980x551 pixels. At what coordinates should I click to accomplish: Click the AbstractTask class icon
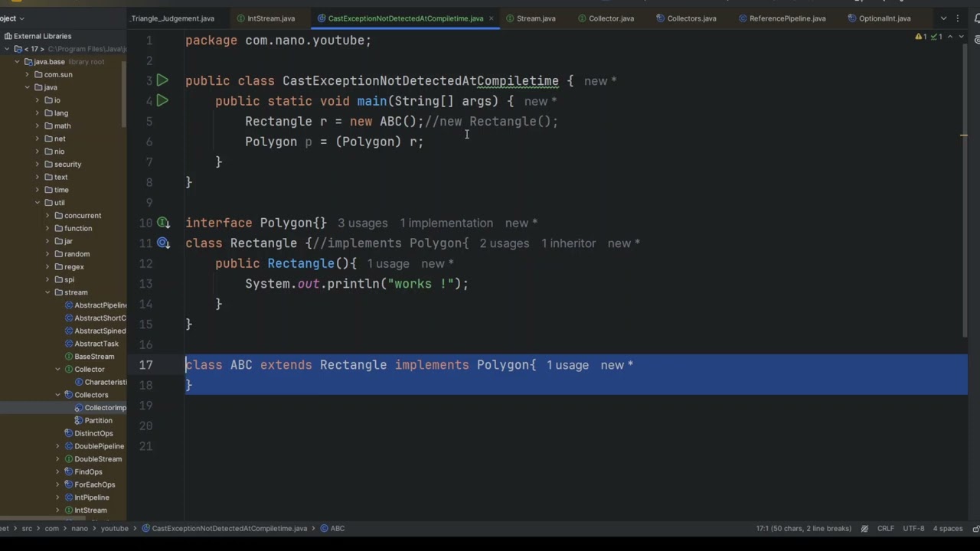click(x=68, y=344)
